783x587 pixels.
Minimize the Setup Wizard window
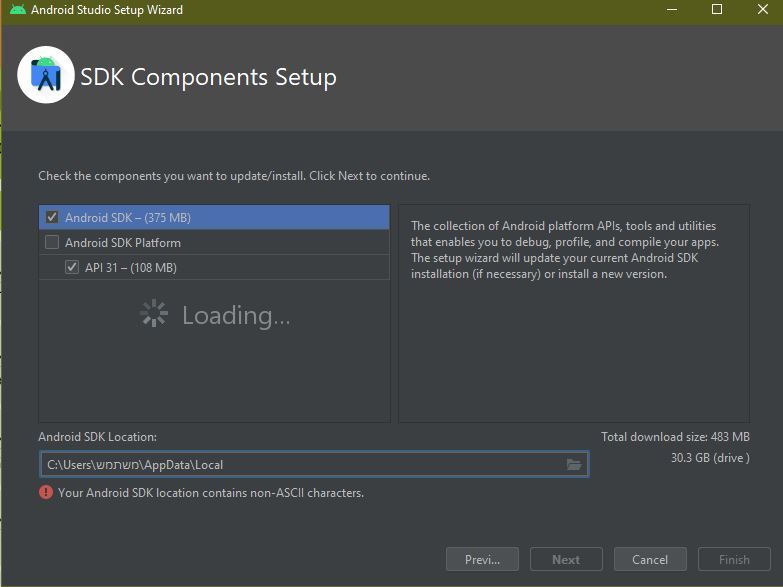pos(671,10)
